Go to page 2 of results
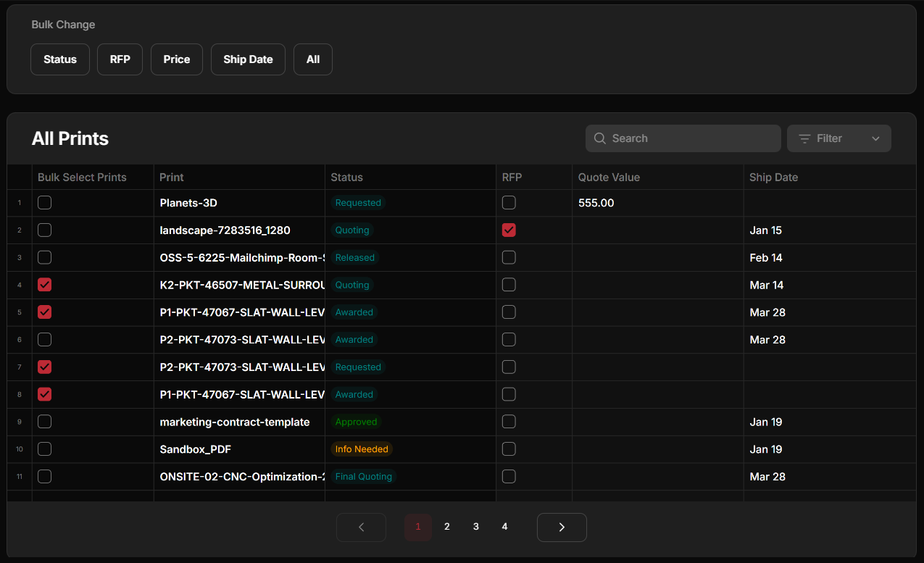The width and height of the screenshot is (924, 563). point(446,526)
